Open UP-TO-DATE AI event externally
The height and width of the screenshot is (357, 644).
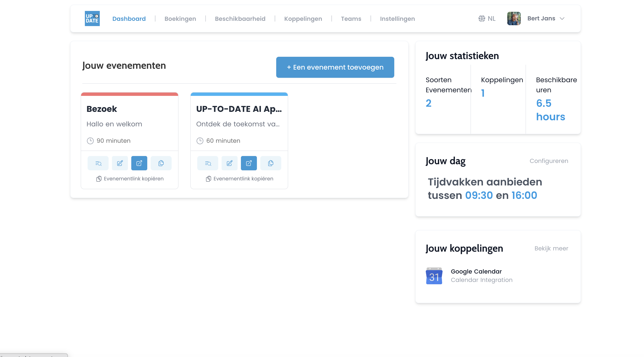[x=249, y=163]
